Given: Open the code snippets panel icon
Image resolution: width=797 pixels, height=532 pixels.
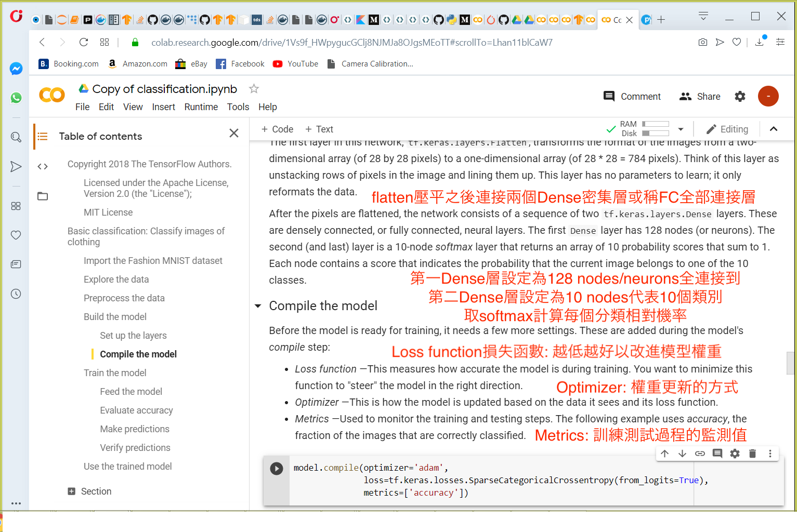Looking at the screenshot, I should [43, 166].
